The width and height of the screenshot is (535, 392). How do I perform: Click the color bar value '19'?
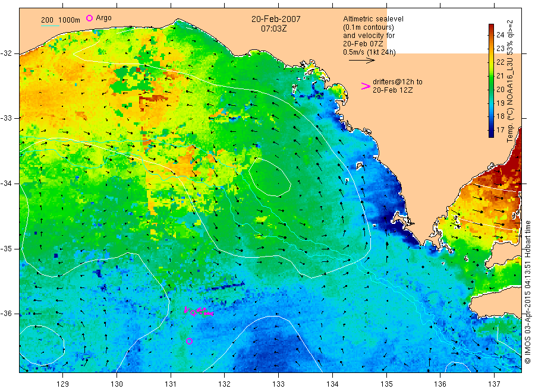500,103
